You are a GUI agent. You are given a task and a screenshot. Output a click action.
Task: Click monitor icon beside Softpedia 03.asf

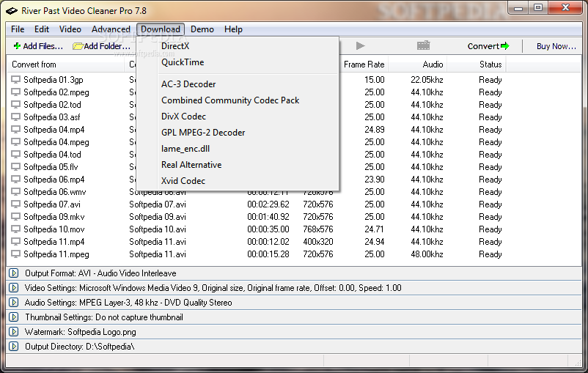15,117
